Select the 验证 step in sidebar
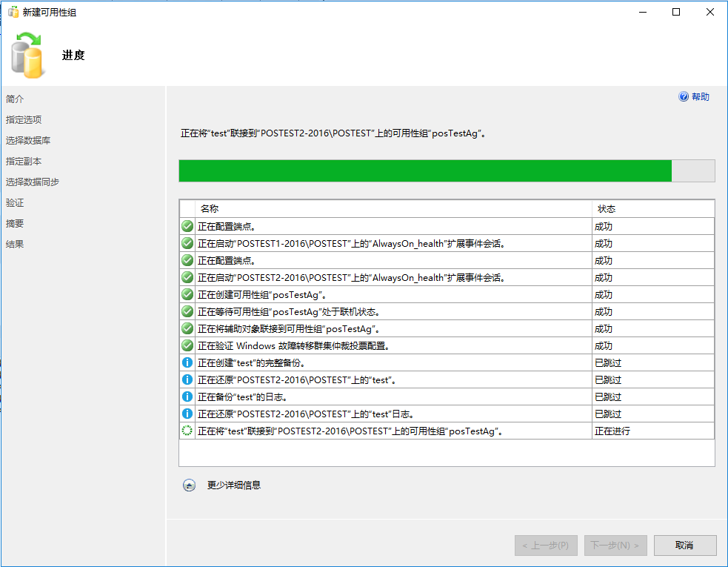728x567 pixels. pyautogui.click(x=15, y=202)
